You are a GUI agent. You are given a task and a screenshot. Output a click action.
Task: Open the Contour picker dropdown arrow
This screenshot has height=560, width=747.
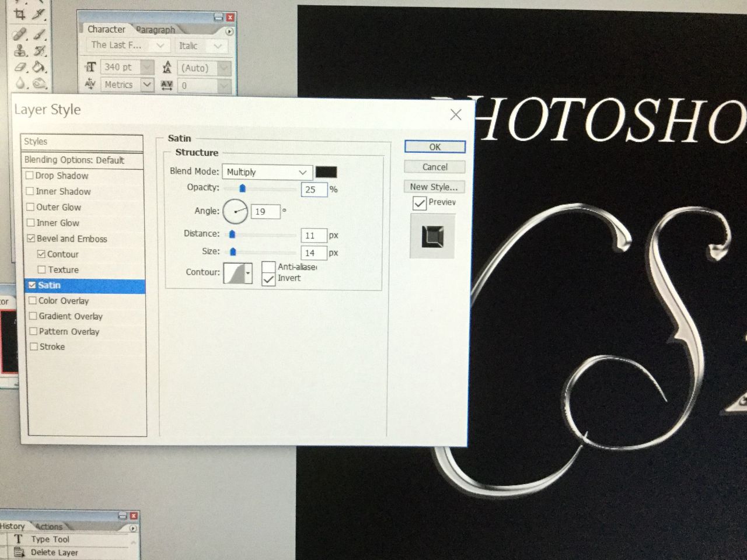tap(249, 273)
